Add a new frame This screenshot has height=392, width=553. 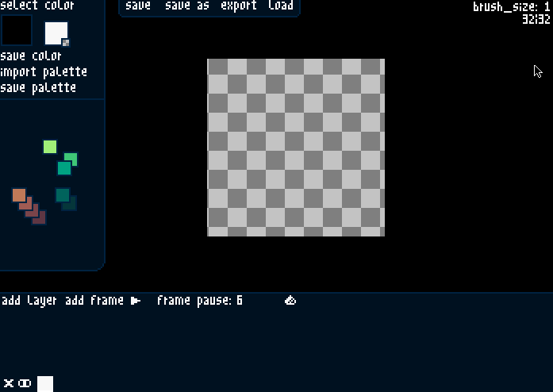pyautogui.click(x=94, y=301)
